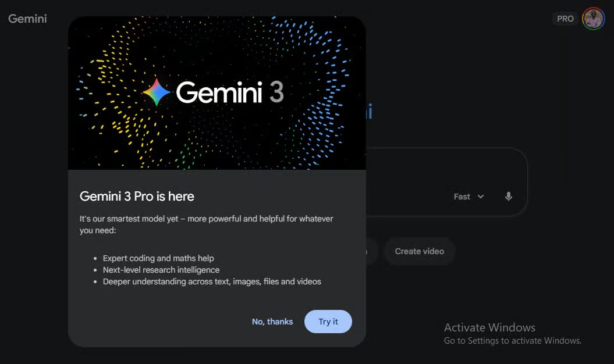This screenshot has height=364, width=614.
Task: Click the Next-level research intelligence bullet
Action: click(161, 270)
